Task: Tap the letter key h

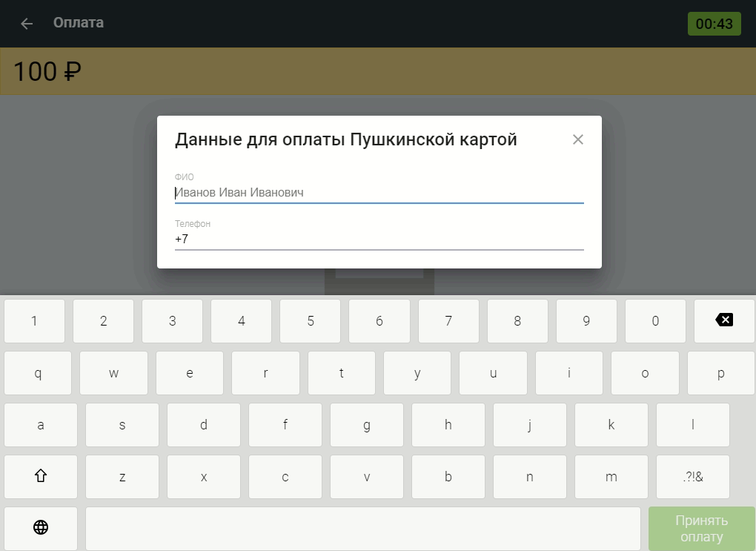Action: pyautogui.click(x=448, y=425)
